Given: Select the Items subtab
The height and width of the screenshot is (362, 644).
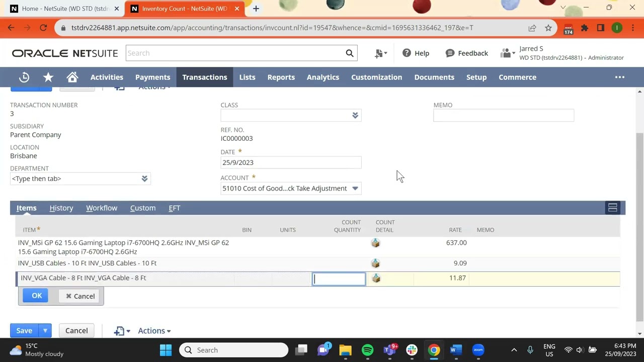Looking at the screenshot, I should coord(26,208).
